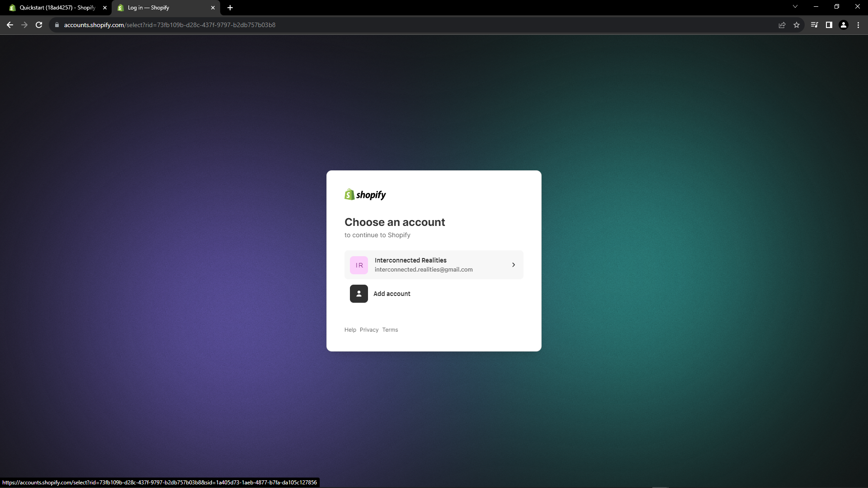Image resolution: width=868 pixels, height=488 pixels.
Task: Open the Privacy link
Action: point(369,330)
